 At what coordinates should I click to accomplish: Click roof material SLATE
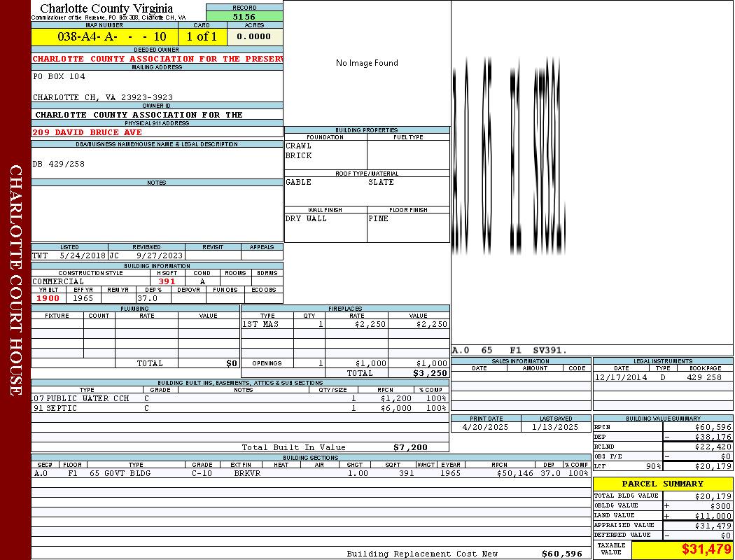[381, 182]
